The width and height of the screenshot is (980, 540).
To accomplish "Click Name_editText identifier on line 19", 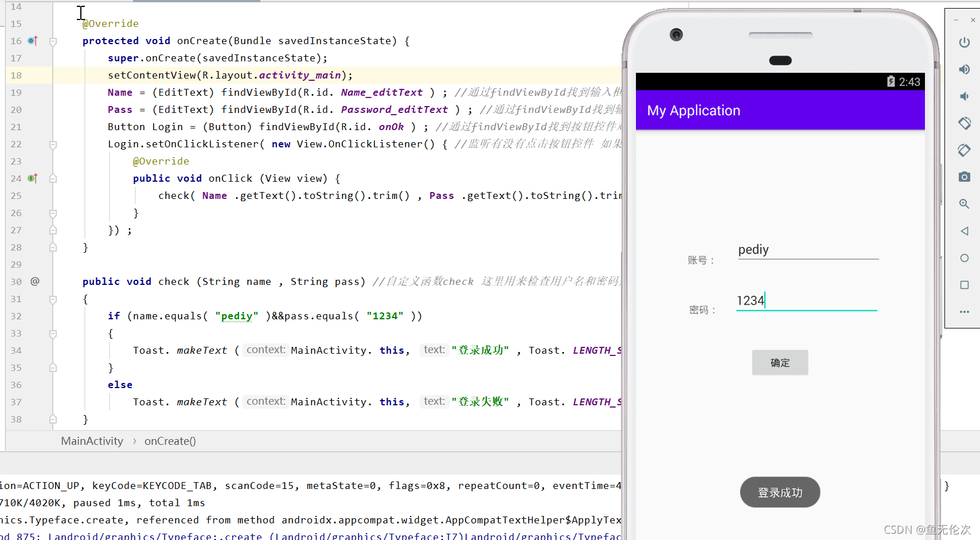I will click(x=381, y=92).
